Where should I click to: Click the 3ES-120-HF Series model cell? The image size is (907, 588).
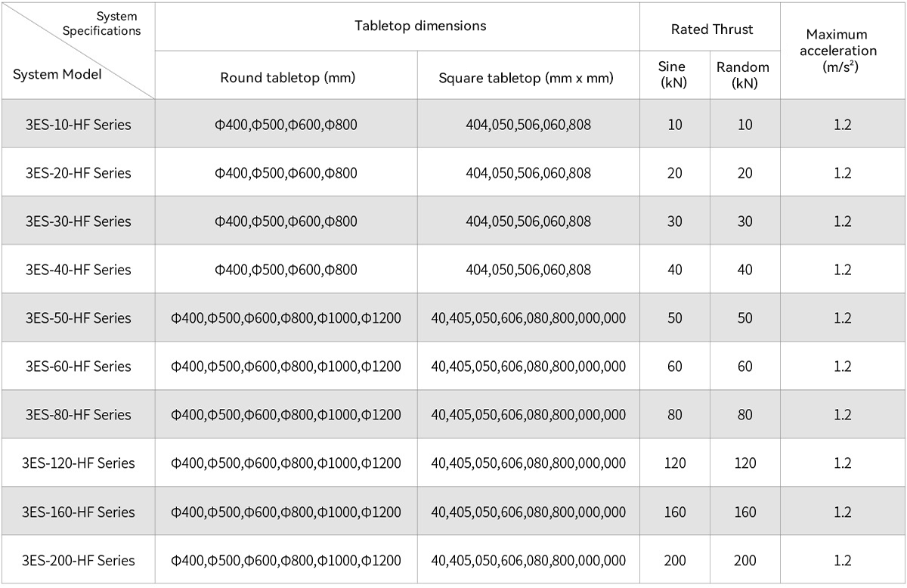coord(78,463)
